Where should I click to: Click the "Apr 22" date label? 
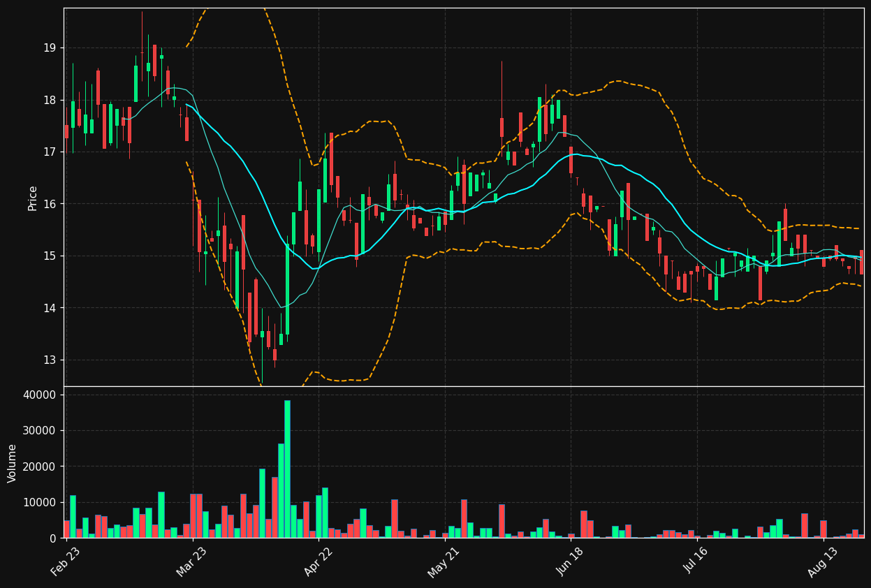click(317, 561)
